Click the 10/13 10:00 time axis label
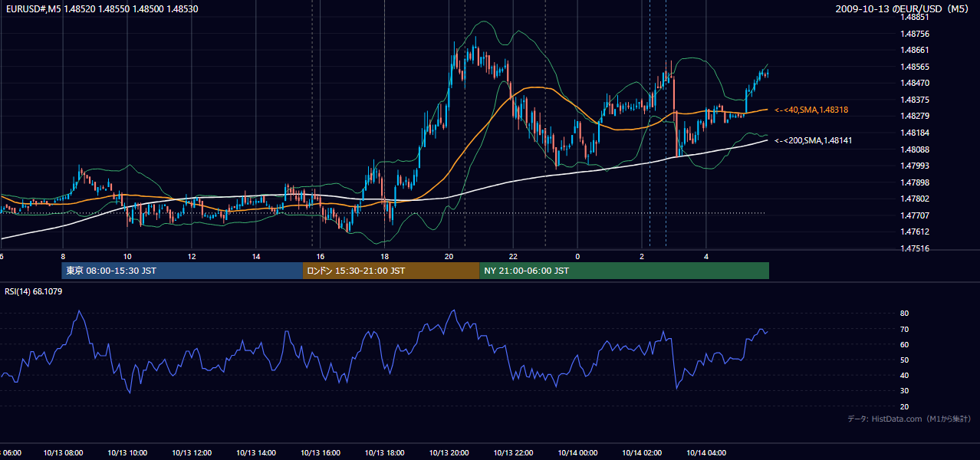 (x=127, y=453)
